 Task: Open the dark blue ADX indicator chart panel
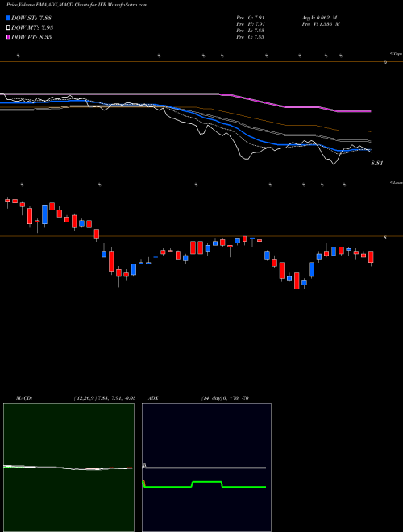(206, 468)
